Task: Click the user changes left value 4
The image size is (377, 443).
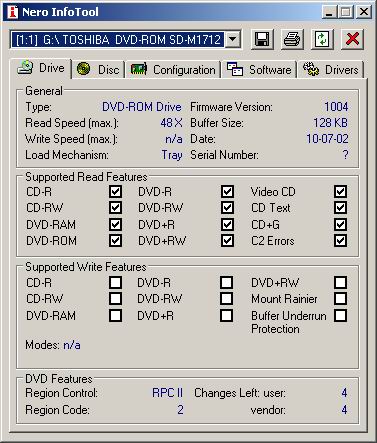Action: point(344,393)
